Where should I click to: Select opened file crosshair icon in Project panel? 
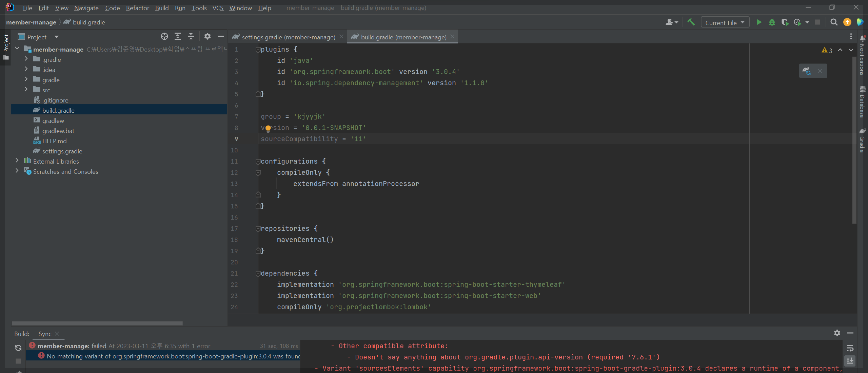click(164, 37)
